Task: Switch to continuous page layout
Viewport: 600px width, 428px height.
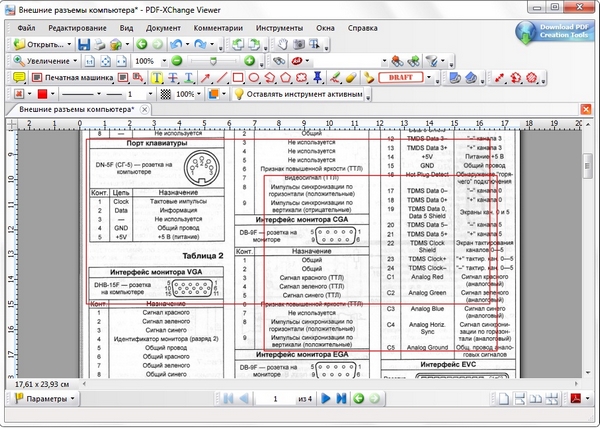Action: coord(520,399)
